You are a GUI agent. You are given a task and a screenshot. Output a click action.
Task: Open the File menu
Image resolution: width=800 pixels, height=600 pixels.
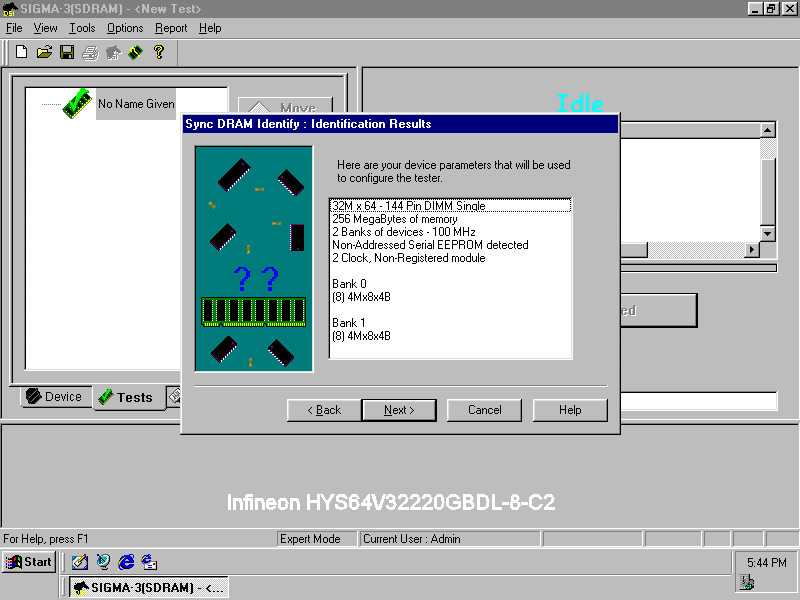click(14, 28)
